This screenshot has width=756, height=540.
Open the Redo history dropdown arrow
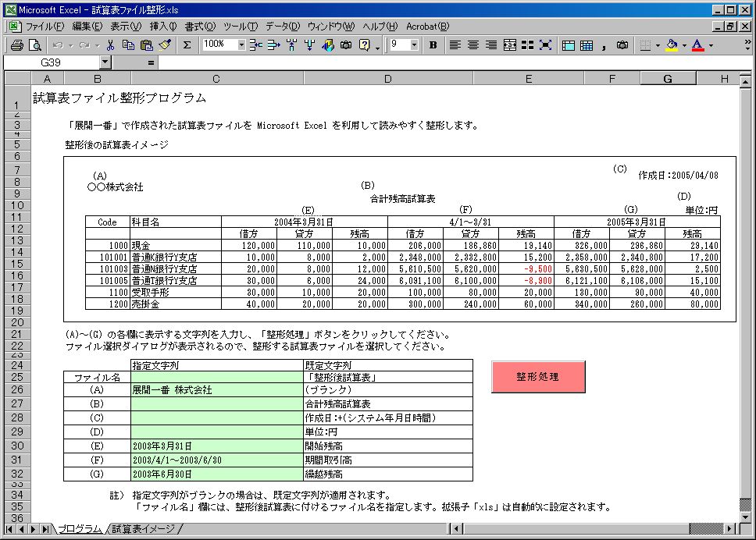point(97,46)
